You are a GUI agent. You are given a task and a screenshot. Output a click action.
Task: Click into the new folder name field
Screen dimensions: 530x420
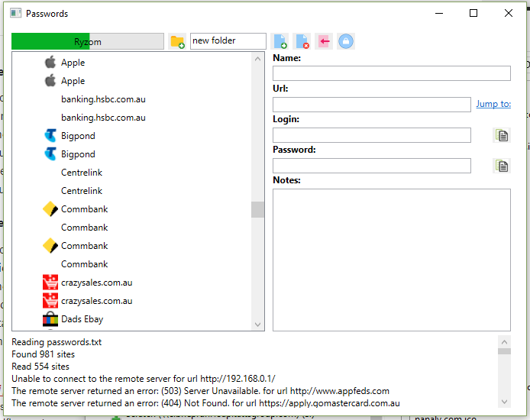point(228,41)
